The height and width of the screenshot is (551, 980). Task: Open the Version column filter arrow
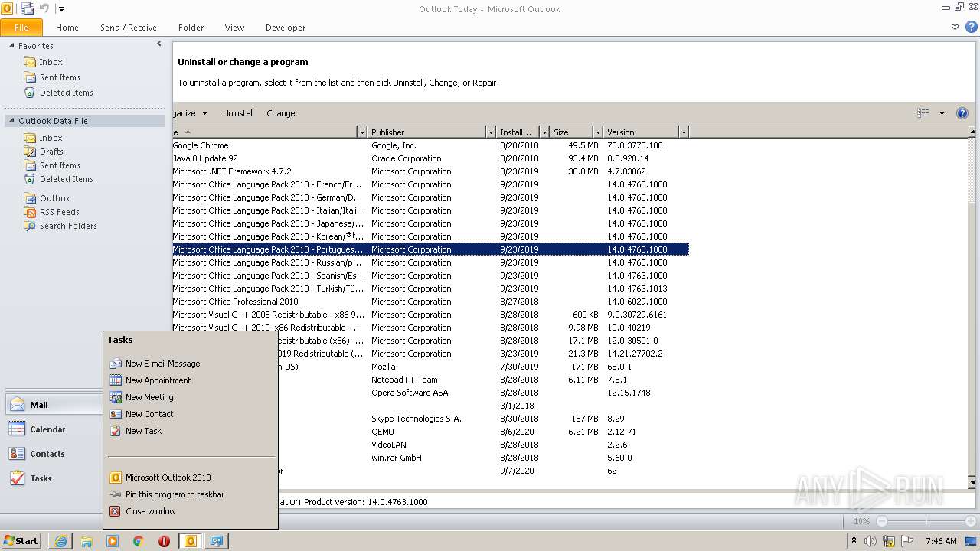click(684, 132)
